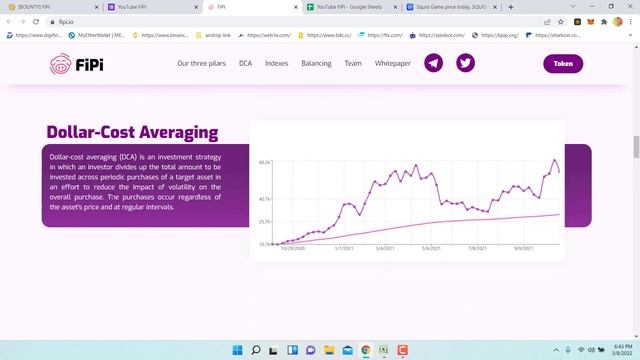Screen dimensions: 640x360
Task: Open Whitepaper nav link
Action: pos(393,63)
